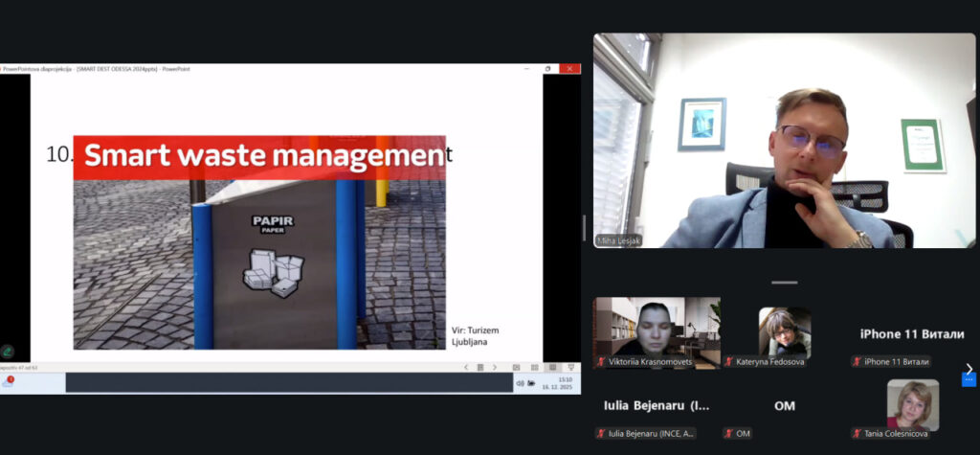Switch to Normal view in status bar
This screenshot has width=980, height=455.
(516, 367)
